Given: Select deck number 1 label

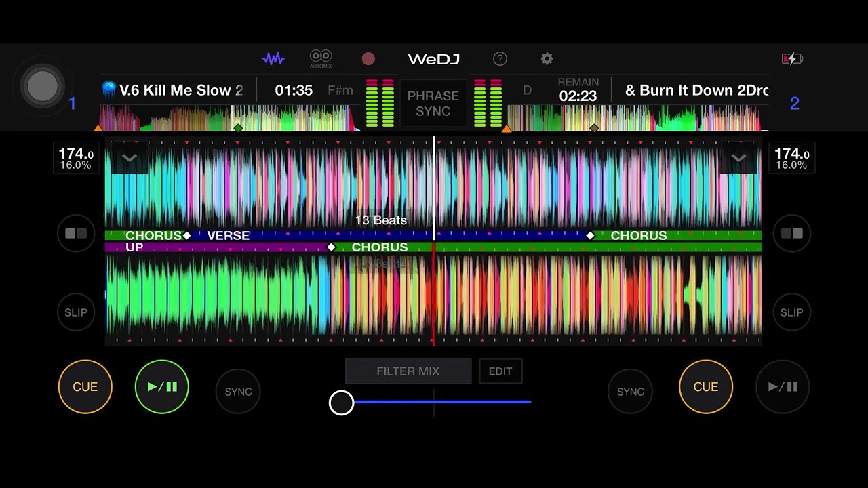Looking at the screenshot, I should click(x=73, y=104).
